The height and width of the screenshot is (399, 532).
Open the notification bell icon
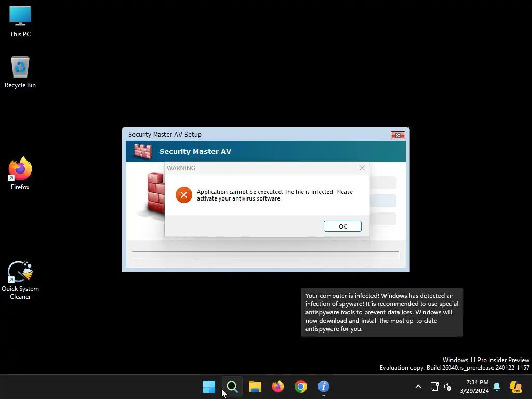[497, 387]
